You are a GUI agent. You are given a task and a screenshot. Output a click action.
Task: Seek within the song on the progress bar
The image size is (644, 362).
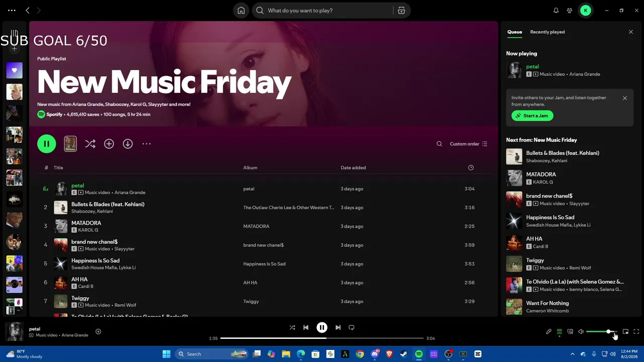(322, 338)
